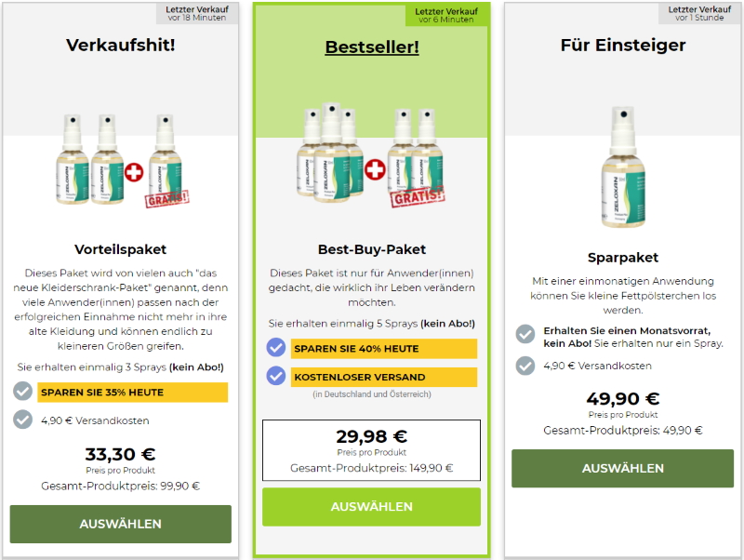Click the blue checkmark beside SPAREN SIE 40% HEUTE
The height and width of the screenshot is (560, 744).
click(x=275, y=347)
